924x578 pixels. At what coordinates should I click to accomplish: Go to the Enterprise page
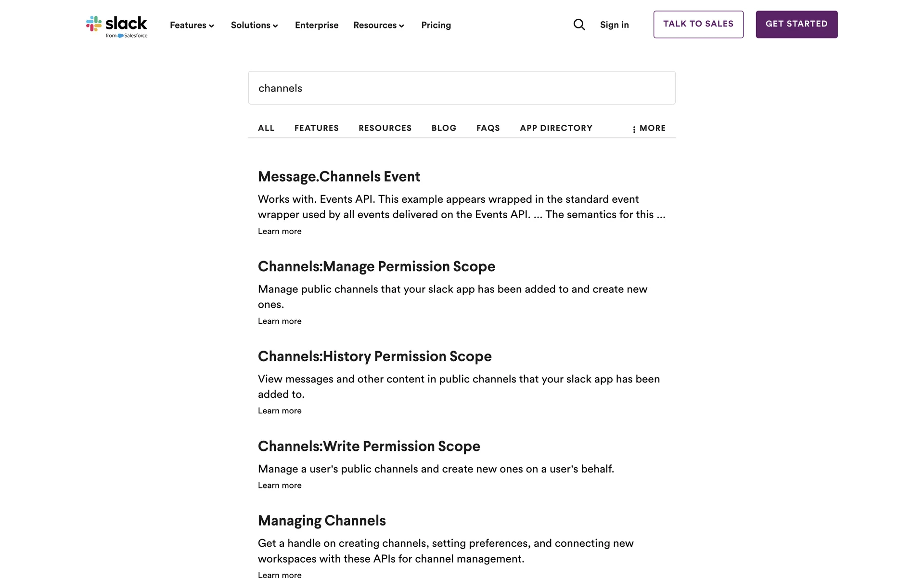[x=317, y=25]
